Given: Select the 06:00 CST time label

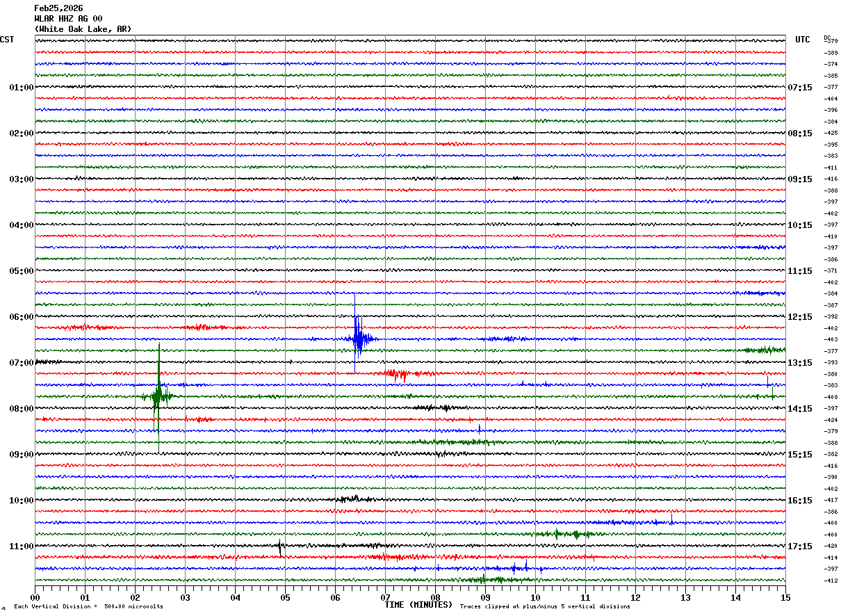Looking at the screenshot, I should coord(21,317).
